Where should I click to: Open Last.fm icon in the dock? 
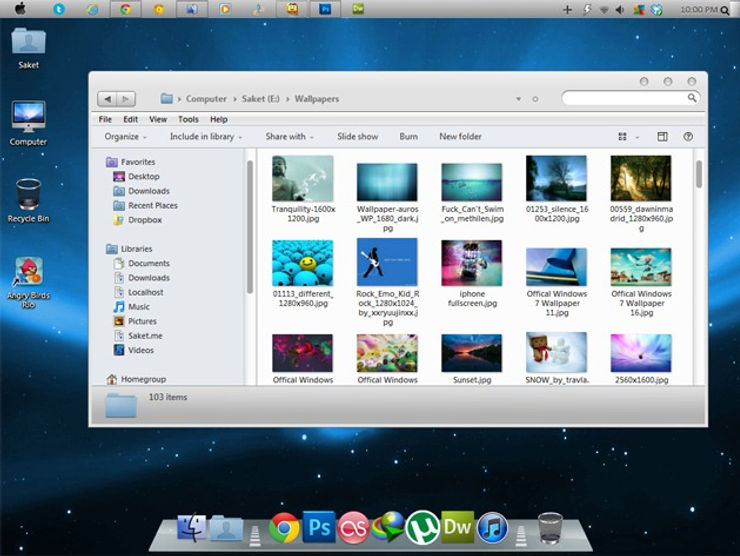(353, 528)
